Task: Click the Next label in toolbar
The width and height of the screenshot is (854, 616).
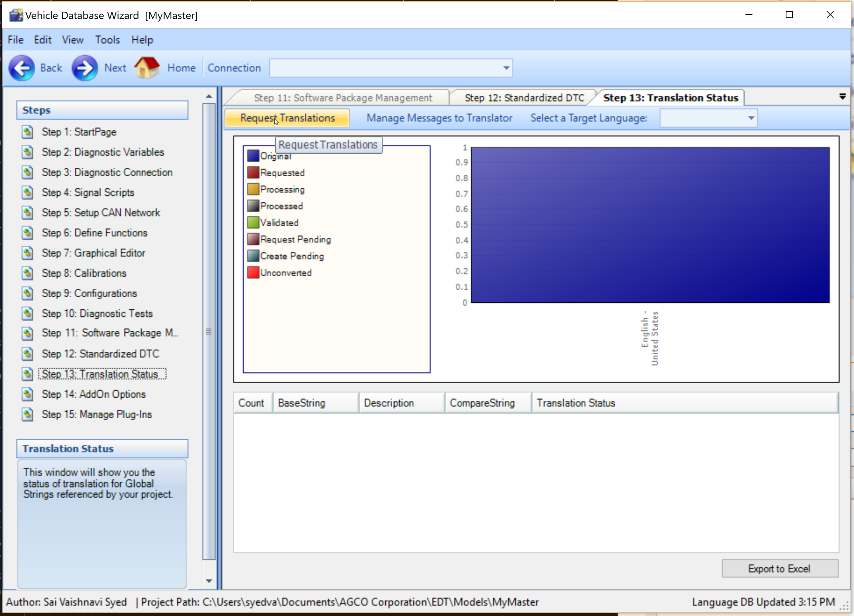Action: click(x=115, y=68)
